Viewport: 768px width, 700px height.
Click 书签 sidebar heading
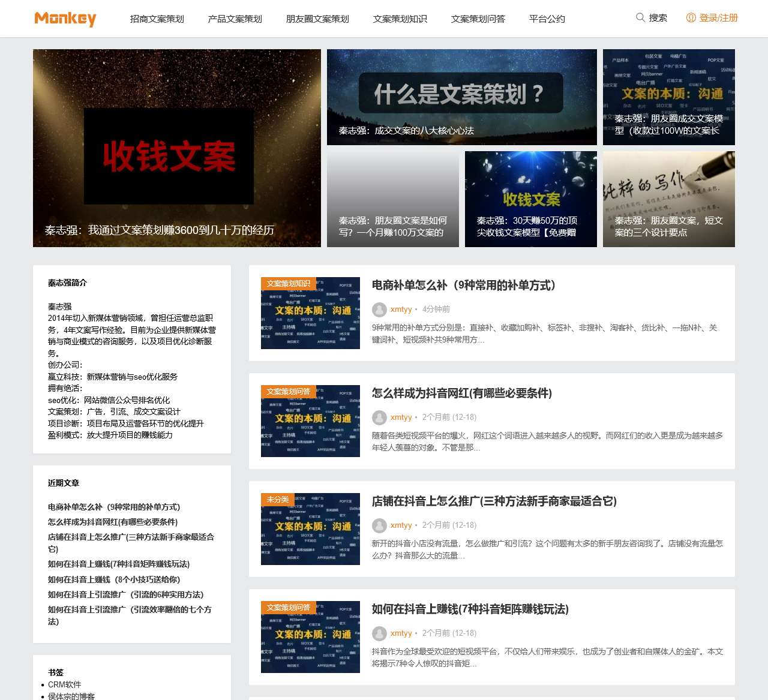click(x=56, y=672)
